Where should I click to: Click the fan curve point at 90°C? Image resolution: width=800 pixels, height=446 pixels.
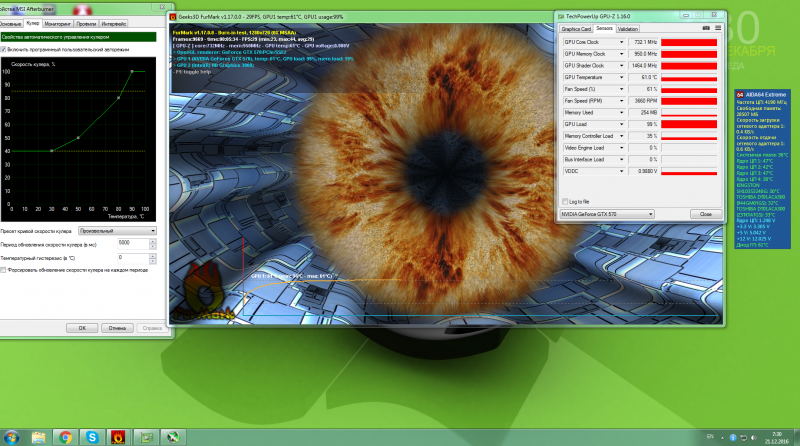click(132, 71)
